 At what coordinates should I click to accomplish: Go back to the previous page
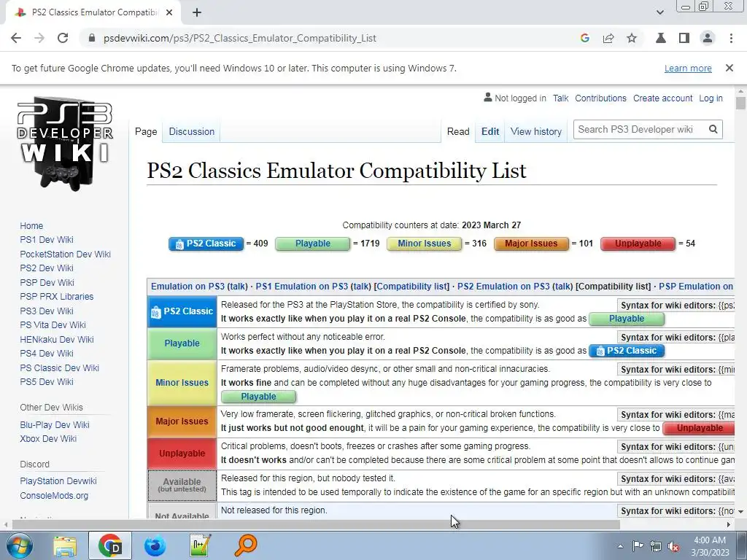(16, 38)
